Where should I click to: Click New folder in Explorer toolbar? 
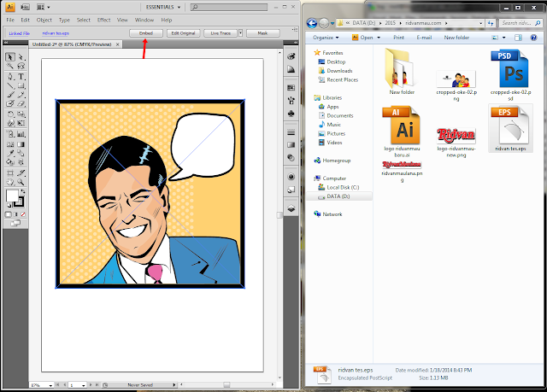[456, 38]
